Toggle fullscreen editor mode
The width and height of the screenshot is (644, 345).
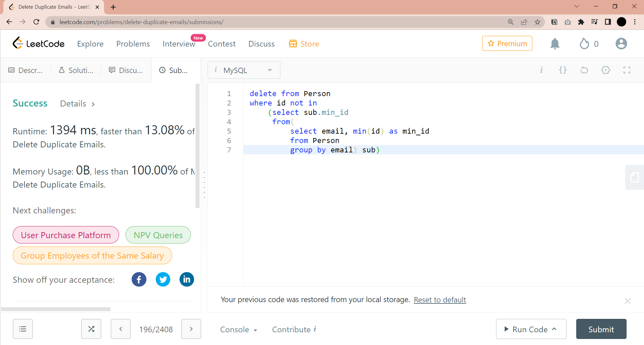click(x=627, y=70)
